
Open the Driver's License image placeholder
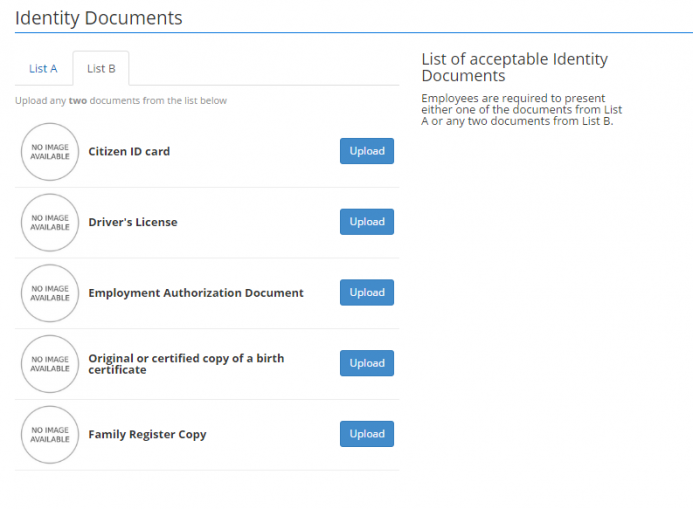49,222
